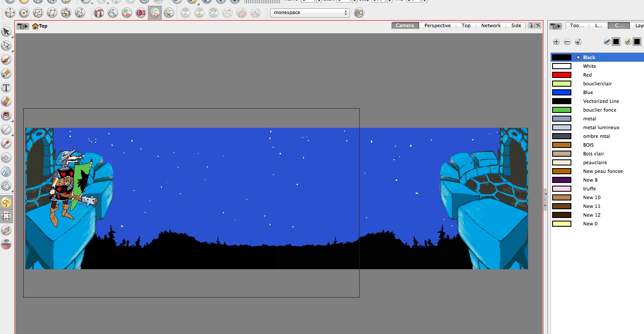Add a new colour with plus button
Screen dimensions: 644x334
point(556,42)
